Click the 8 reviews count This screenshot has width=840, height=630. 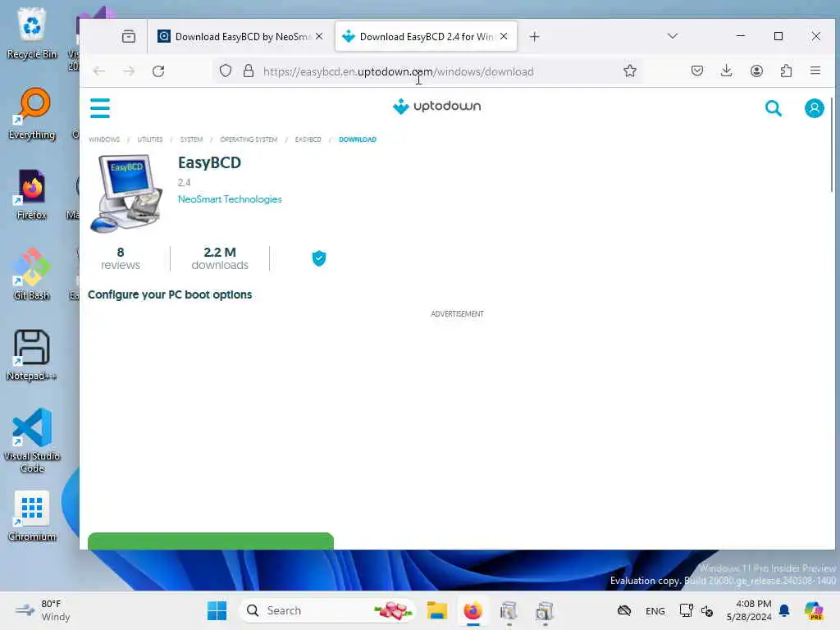pos(121,258)
